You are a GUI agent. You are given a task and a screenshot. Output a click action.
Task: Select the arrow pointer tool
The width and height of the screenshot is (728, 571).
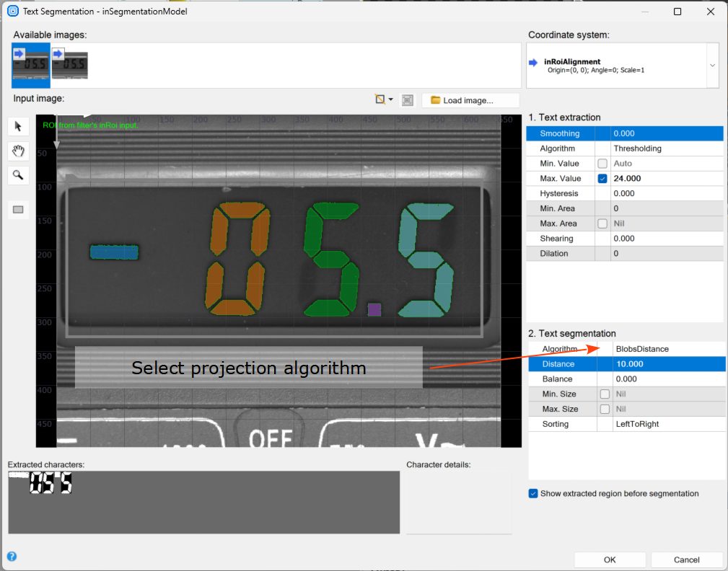point(18,127)
